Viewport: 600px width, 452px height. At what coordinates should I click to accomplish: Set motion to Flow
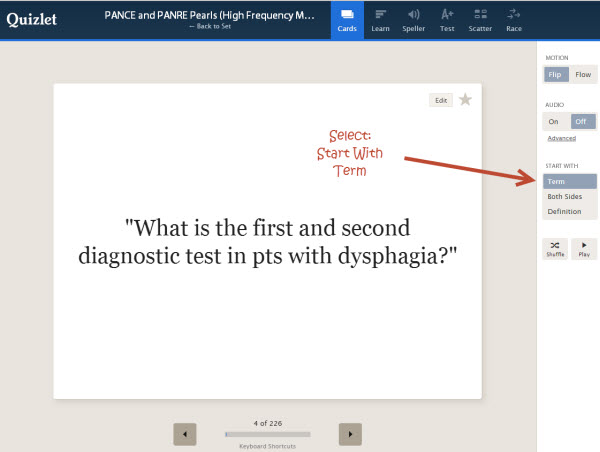[x=583, y=75]
